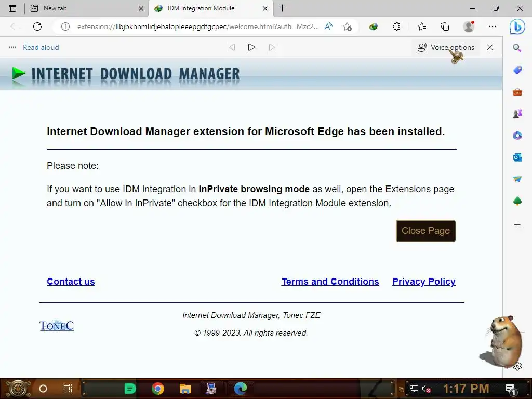Open Bing chat sidebar button
Image resolution: width=532 pixels, height=399 pixels.
coord(517,26)
